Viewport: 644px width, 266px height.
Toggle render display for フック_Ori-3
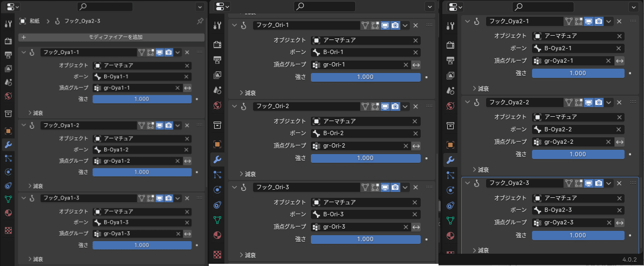(395, 187)
